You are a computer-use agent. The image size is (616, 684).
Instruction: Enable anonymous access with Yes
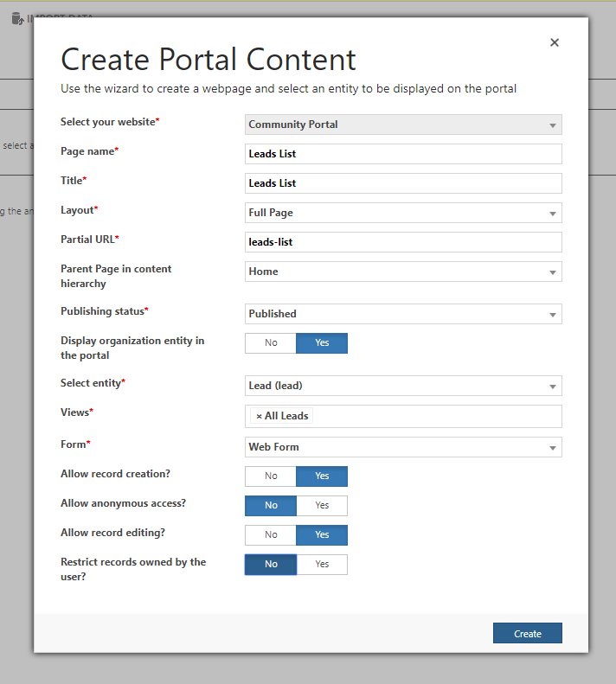322,506
